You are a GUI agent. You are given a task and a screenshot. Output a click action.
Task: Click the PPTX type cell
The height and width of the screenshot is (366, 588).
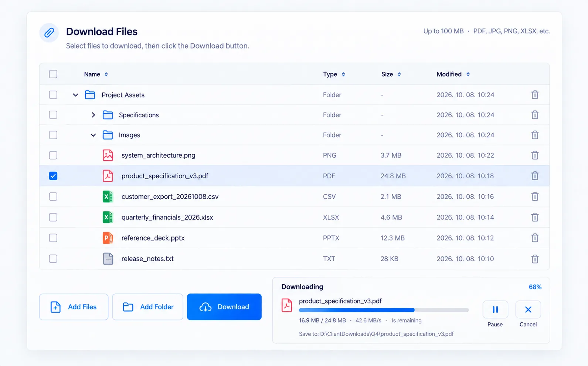(x=331, y=238)
